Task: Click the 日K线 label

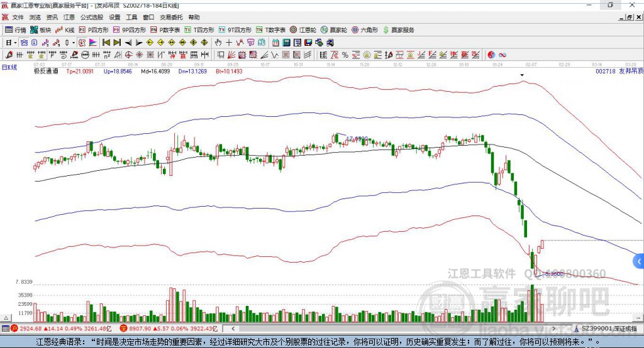Action: click(9, 67)
